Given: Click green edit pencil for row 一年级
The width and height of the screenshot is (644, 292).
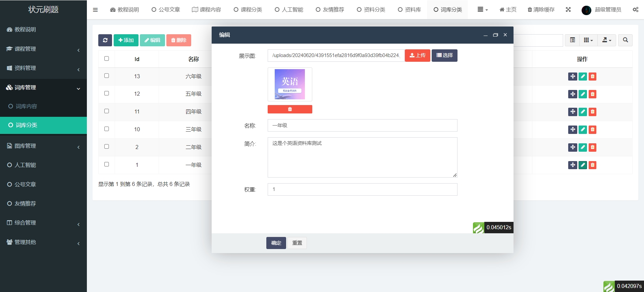Looking at the screenshot, I should click(583, 165).
